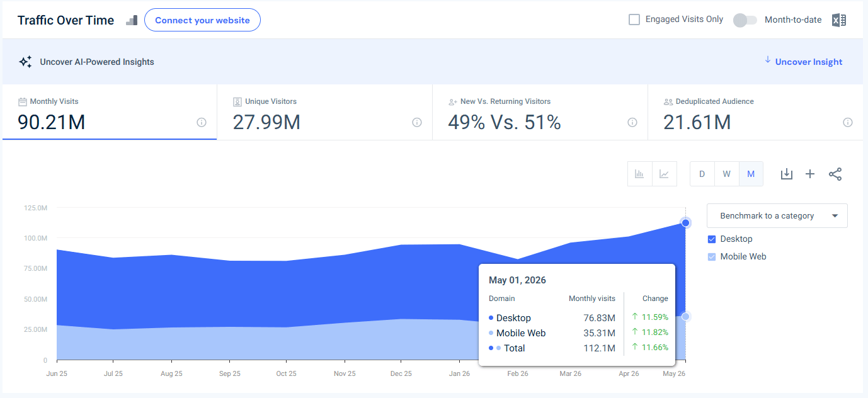Click the Unique Visitors person icon
Image resolution: width=868 pixels, height=398 pixels.
(237, 101)
